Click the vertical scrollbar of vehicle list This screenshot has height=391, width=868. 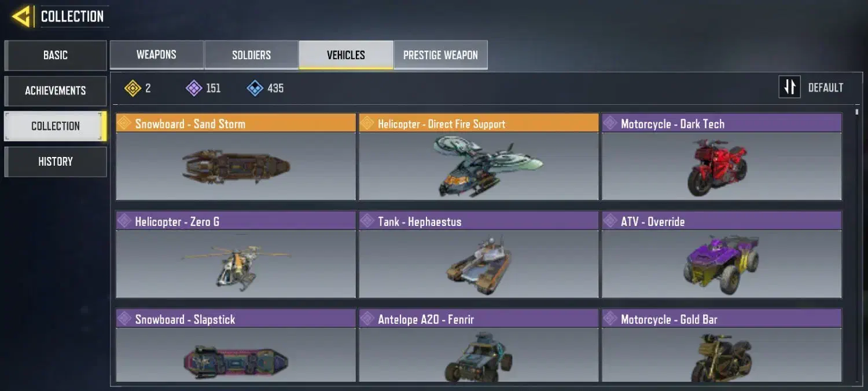[x=857, y=243]
